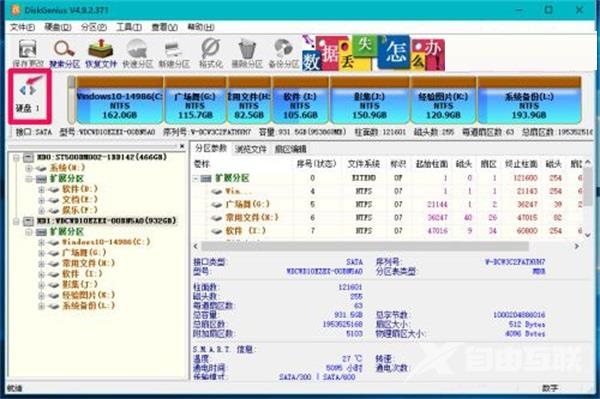Screen dimensions: 600x399
Task: Select the 影集(J:) 150.9GB partition bar
Action: pos(370,101)
